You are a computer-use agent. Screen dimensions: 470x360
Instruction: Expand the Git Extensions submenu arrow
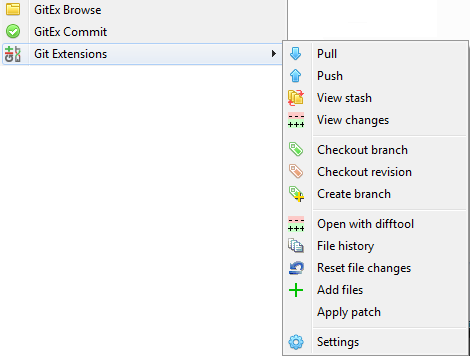274,54
